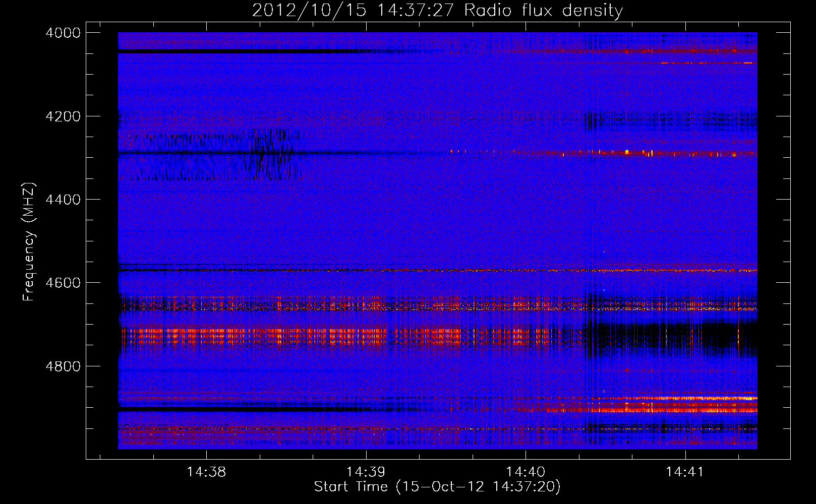The image size is (816, 504).
Task: Click the 4000 frequency tick label
Action: pos(63,33)
